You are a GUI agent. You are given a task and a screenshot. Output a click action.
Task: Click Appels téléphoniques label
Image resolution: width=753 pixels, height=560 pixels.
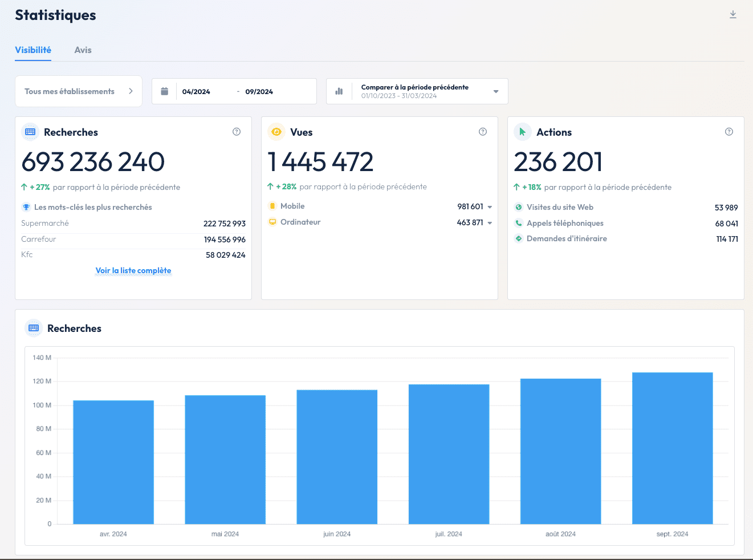565,223
